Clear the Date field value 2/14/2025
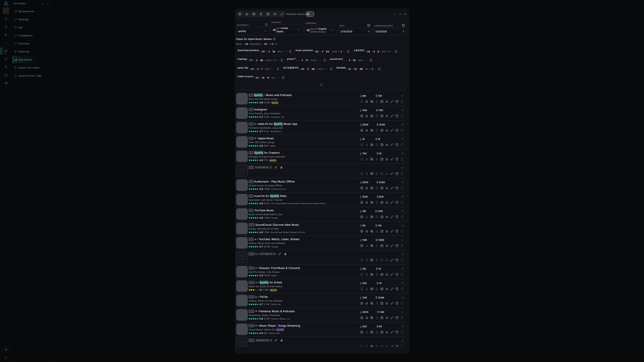The height and width of the screenshot is (362, 644). click(368, 32)
